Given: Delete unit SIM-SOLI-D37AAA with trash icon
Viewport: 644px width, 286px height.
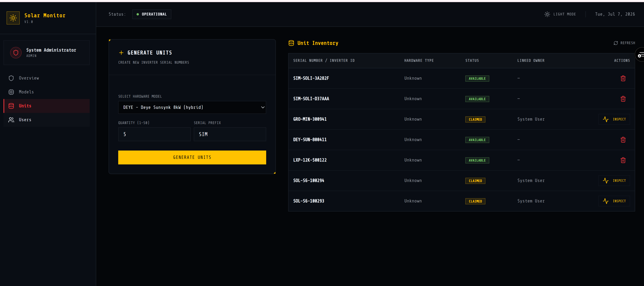Looking at the screenshot, I should pyautogui.click(x=623, y=99).
